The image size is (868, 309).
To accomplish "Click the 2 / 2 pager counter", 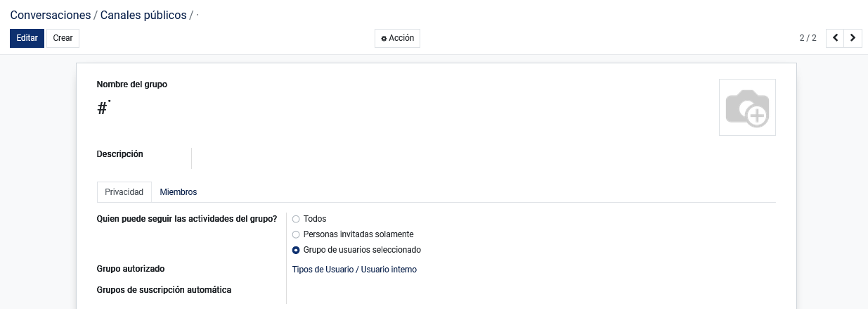I will click(808, 38).
